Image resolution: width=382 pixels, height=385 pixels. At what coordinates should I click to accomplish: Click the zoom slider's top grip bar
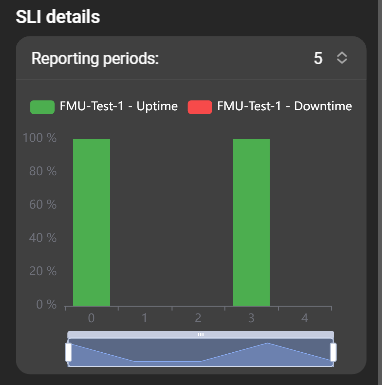(x=200, y=335)
